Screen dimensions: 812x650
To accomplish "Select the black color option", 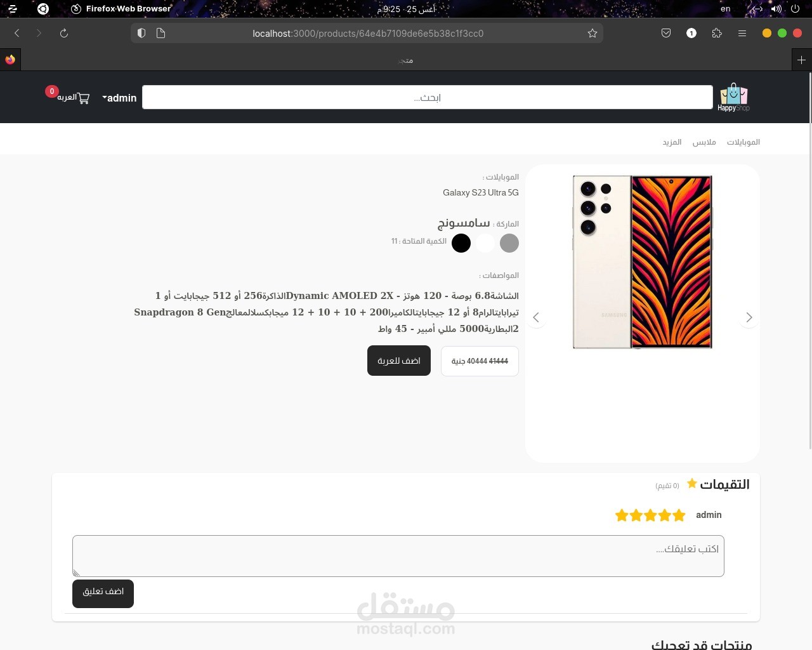I will tap(461, 243).
